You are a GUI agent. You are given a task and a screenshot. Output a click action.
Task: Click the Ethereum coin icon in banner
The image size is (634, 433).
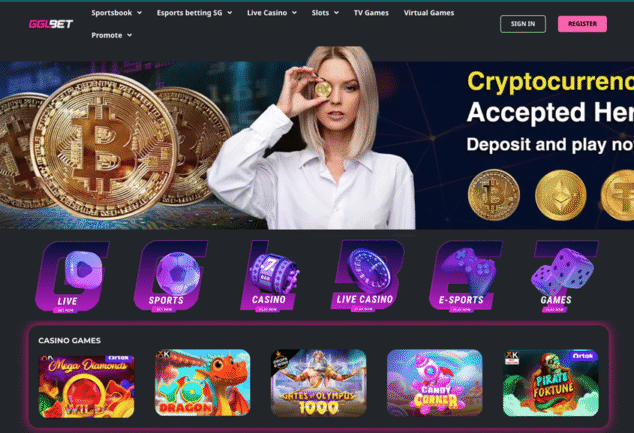pos(560,195)
